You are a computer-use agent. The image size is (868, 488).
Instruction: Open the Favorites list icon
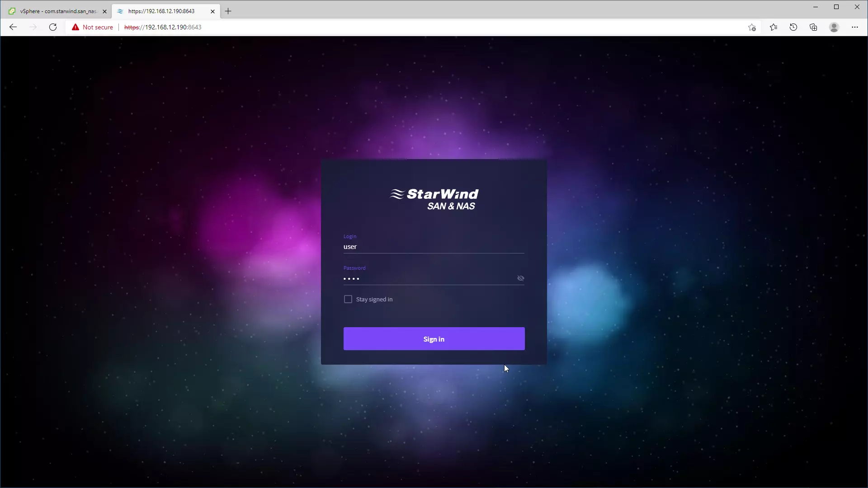click(774, 27)
